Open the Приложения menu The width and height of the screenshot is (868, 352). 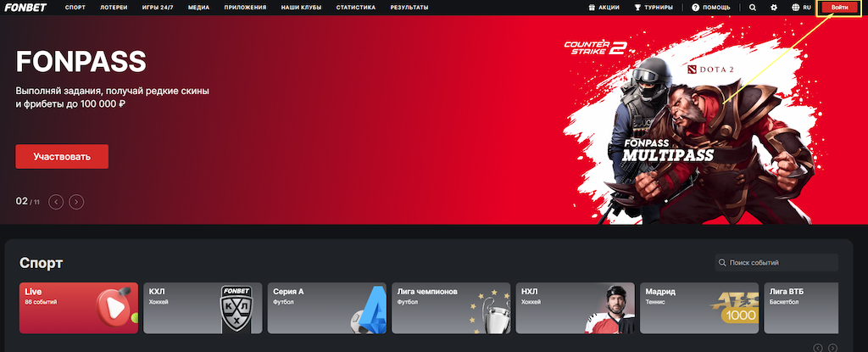point(245,7)
